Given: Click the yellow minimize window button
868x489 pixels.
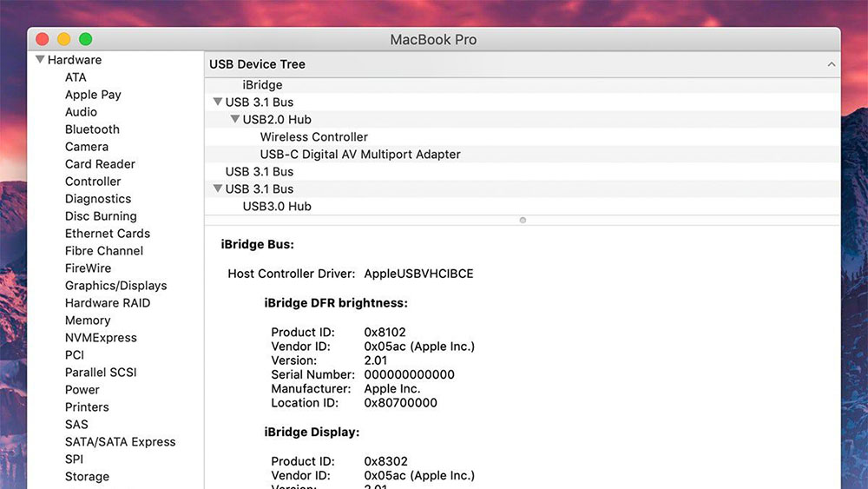Looking at the screenshot, I should tap(63, 39).
